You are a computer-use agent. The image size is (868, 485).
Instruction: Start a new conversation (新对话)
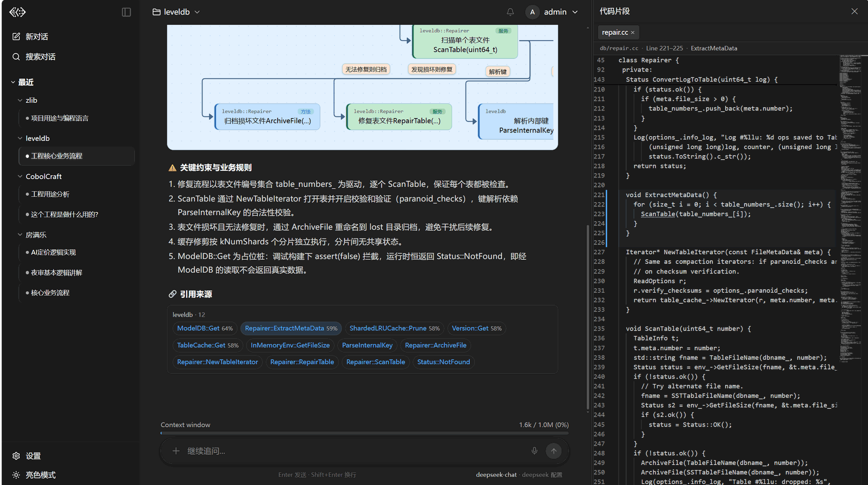point(30,37)
